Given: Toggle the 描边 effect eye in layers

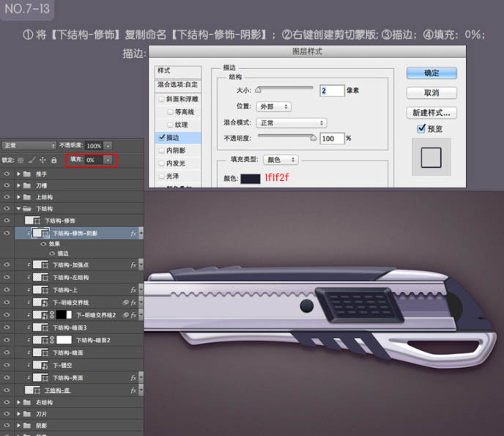Looking at the screenshot, I should [52, 254].
